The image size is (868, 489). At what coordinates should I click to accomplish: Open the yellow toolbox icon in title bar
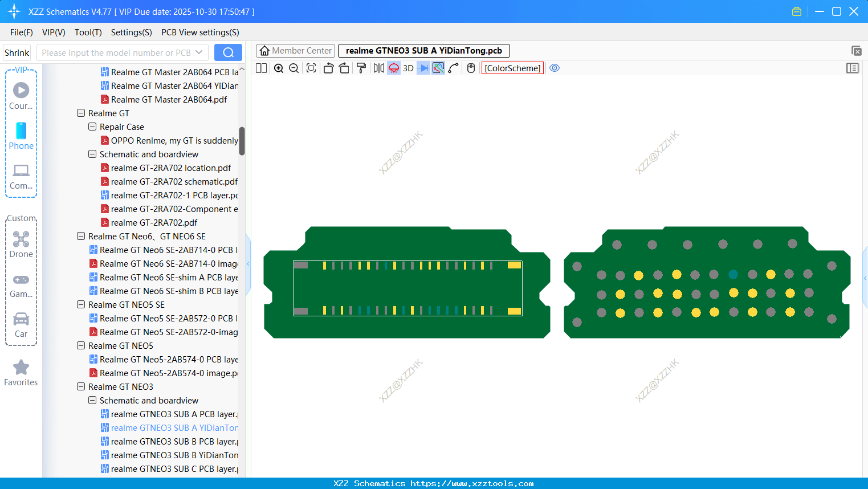797,11
